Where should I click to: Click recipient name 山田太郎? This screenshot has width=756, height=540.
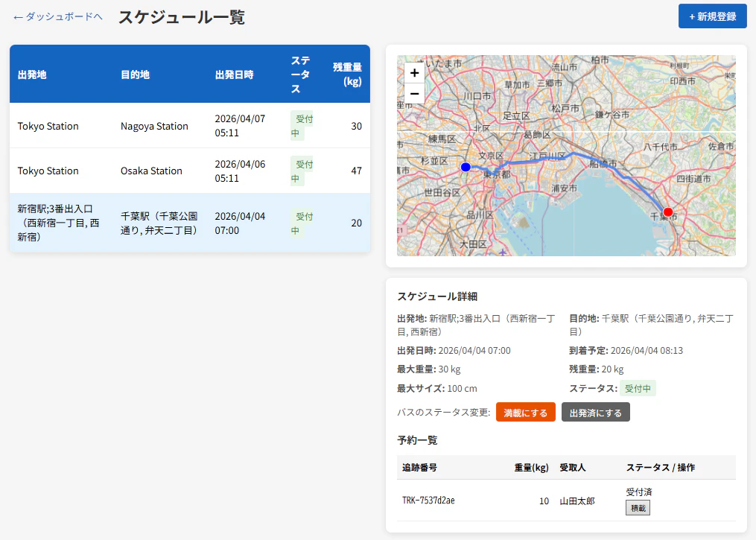click(577, 501)
